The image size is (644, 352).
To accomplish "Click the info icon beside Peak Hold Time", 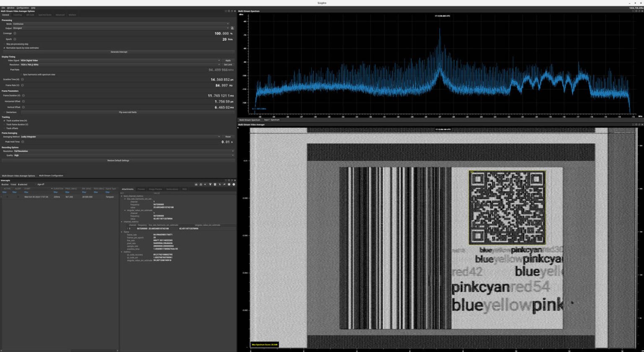I will point(22,142).
